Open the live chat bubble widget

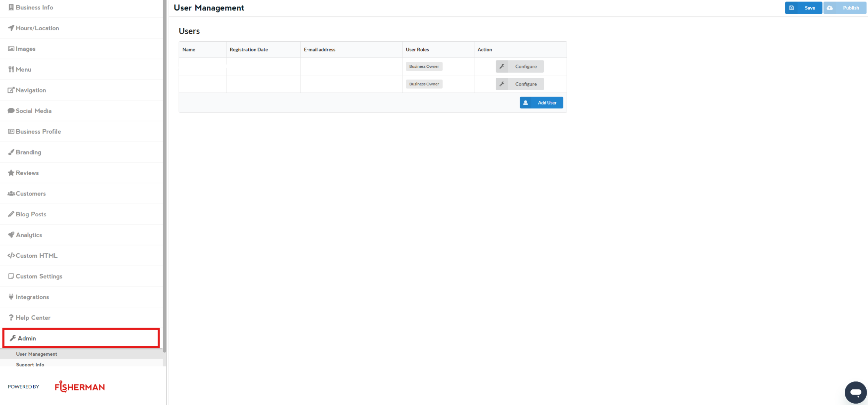point(855,392)
